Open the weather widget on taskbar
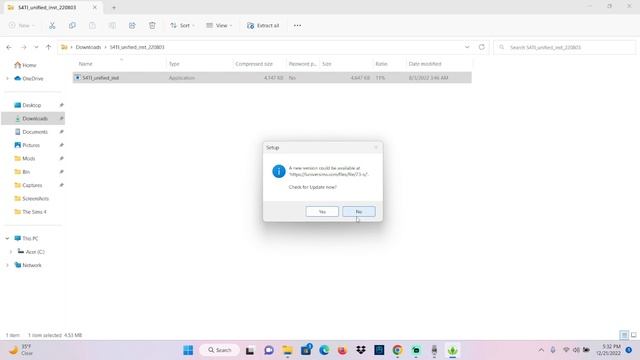 pyautogui.click(x=20, y=350)
